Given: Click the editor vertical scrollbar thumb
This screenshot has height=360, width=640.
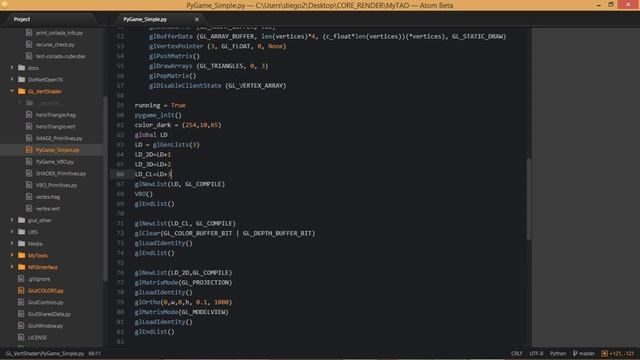Looking at the screenshot, I should pyautogui.click(x=529, y=199).
